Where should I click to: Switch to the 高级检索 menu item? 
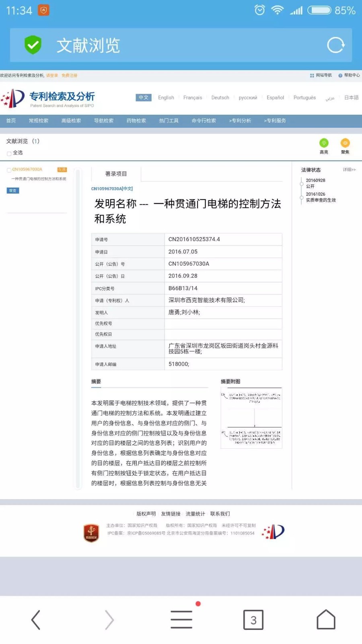[x=71, y=121]
